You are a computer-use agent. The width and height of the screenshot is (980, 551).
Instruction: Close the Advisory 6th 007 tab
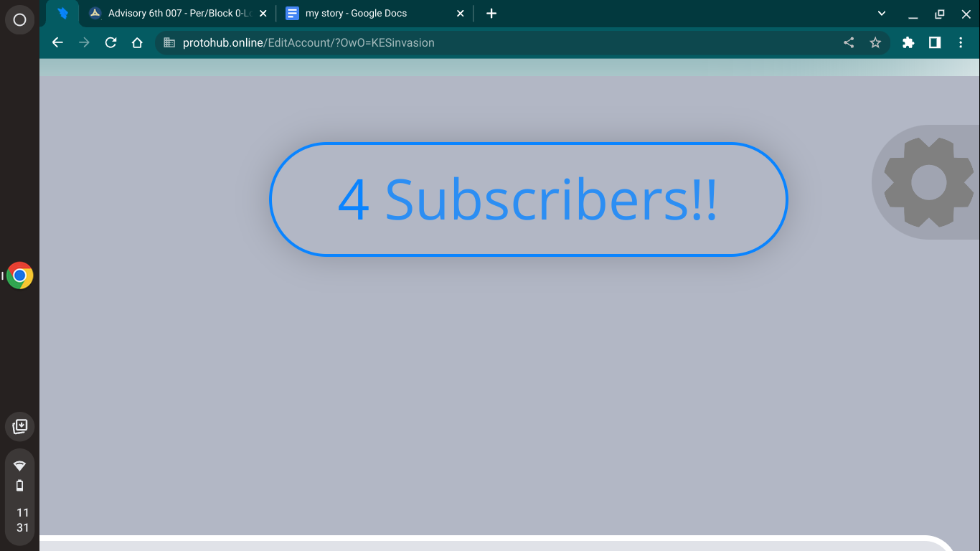click(x=263, y=14)
